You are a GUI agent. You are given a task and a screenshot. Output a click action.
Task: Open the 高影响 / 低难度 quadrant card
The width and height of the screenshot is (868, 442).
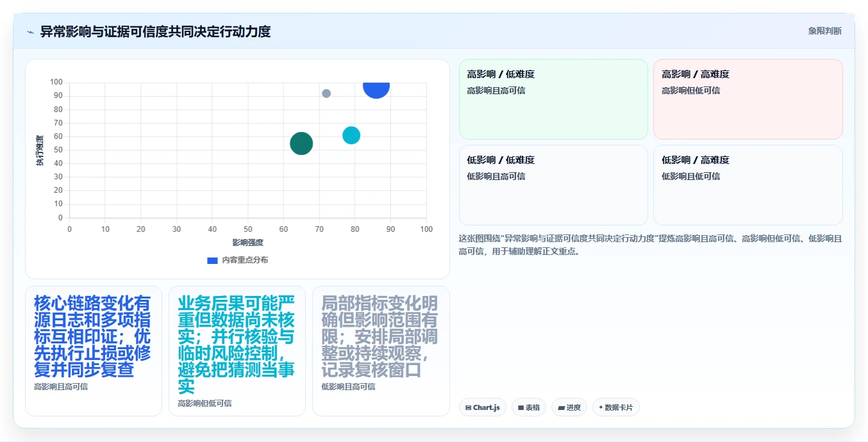pos(553,99)
